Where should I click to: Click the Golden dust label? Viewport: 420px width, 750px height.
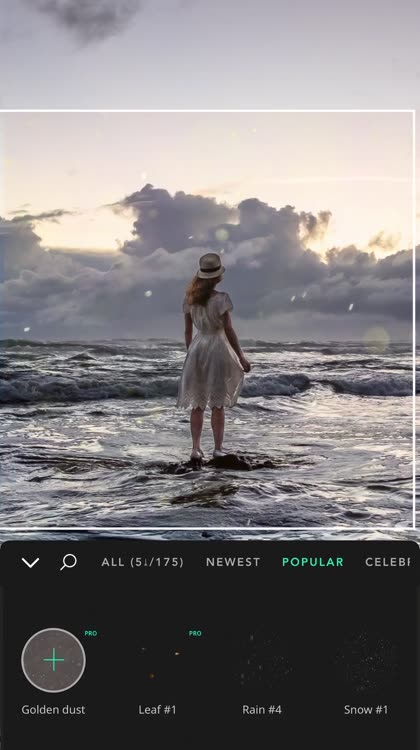(53, 710)
